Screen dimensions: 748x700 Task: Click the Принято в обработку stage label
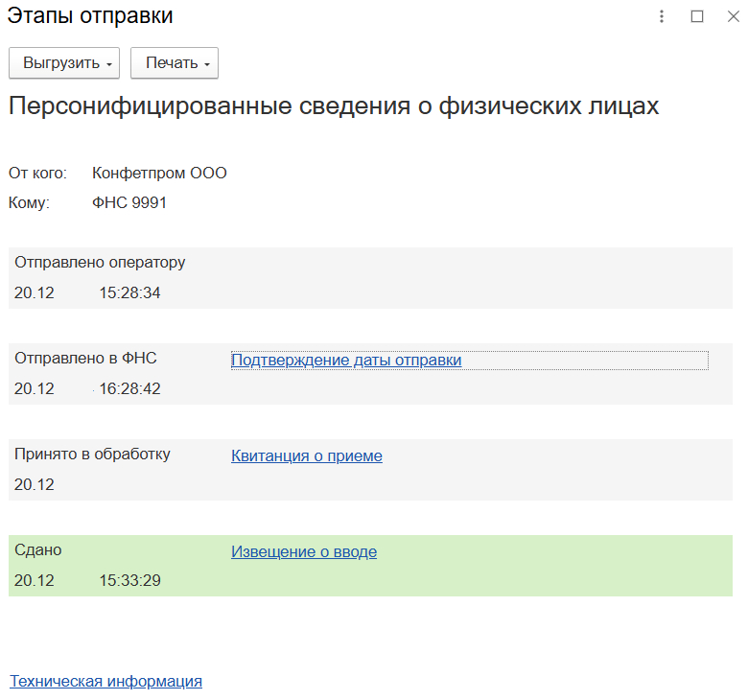click(x=92, y=455)
